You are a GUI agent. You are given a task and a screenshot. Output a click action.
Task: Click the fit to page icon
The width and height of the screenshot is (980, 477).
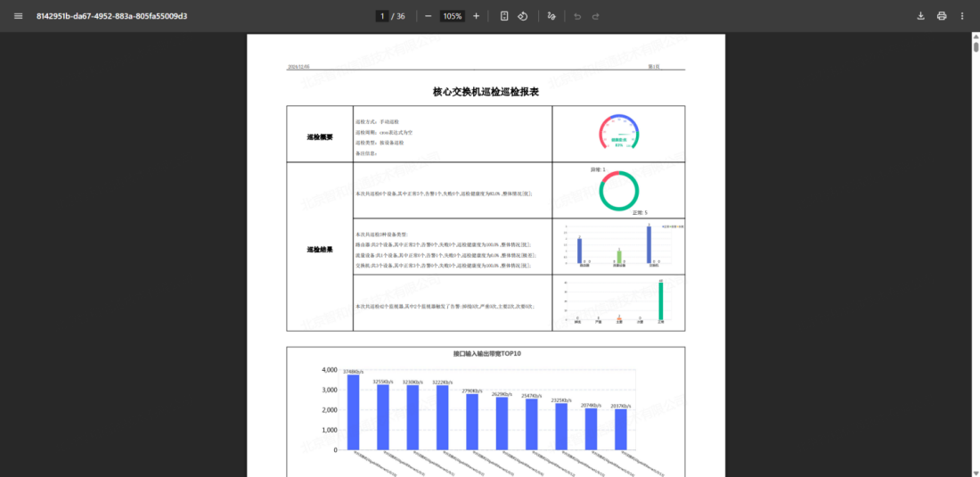[x=504, y=16]
